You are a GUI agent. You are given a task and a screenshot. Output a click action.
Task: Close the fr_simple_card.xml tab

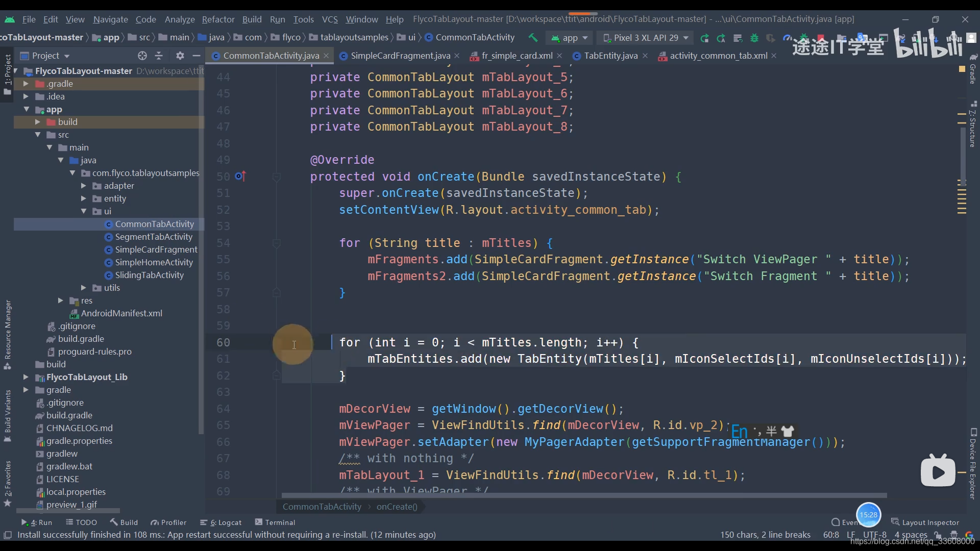pyautogui.click(x=559, y=56)
